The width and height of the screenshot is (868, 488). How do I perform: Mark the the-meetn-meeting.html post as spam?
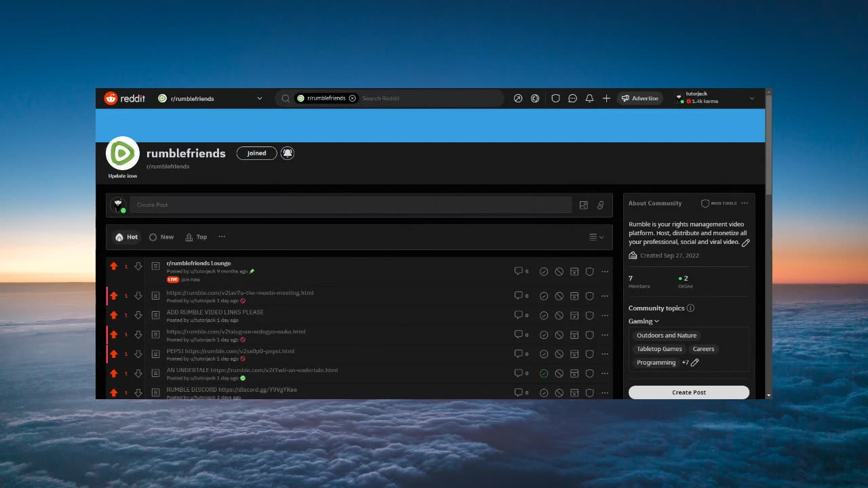[x=574, y=296]
